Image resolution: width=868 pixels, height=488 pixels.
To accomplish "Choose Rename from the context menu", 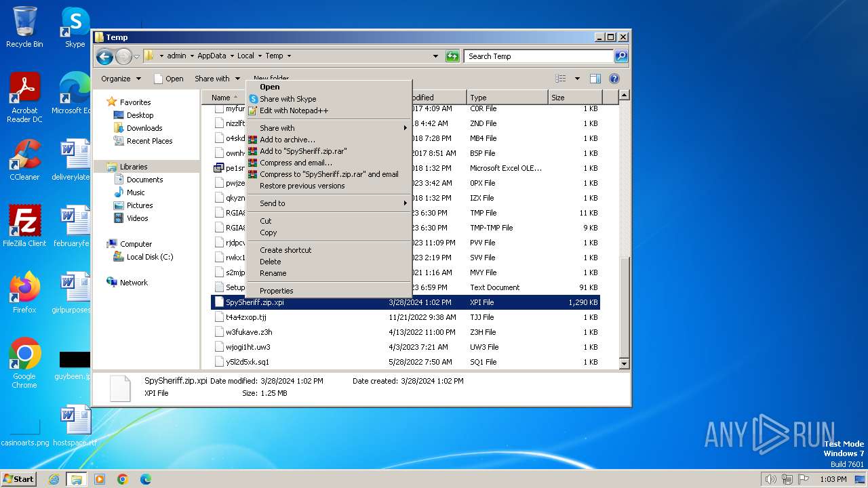I will [x=329, y=273].
